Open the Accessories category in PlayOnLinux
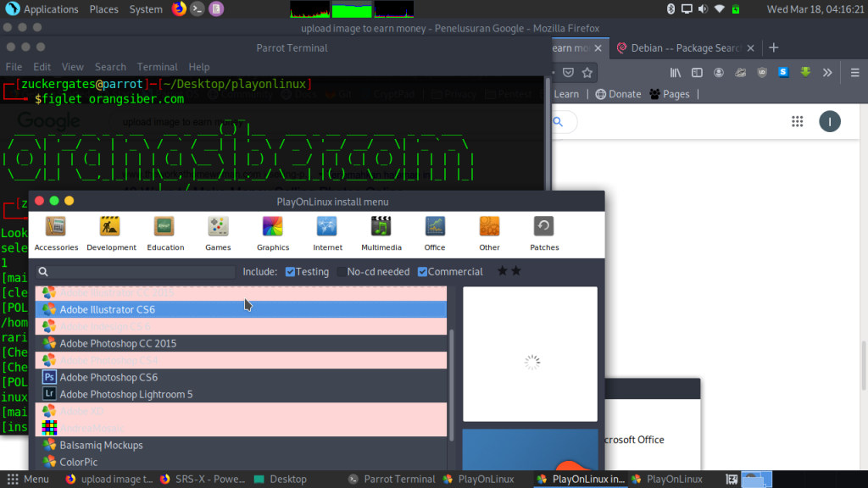The image size is (868, 488). click(x=56, y=234)
